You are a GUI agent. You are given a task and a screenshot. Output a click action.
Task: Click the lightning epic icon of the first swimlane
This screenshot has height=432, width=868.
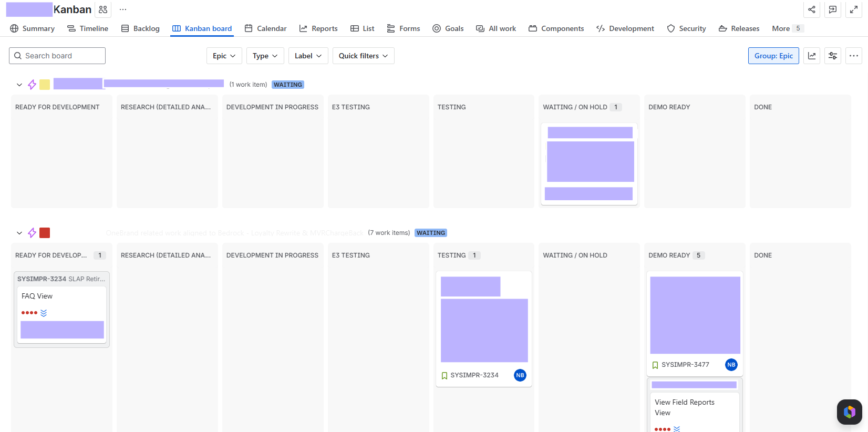pos(32,85)
